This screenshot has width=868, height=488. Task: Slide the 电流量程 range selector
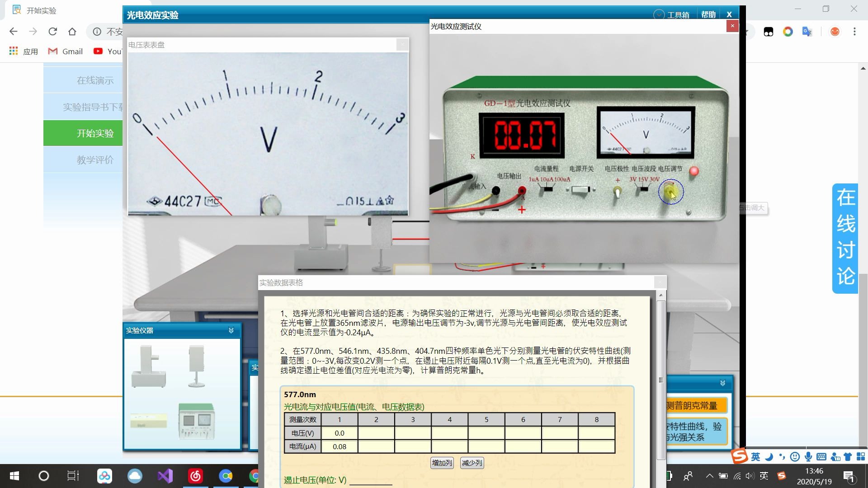coord(548,189)
